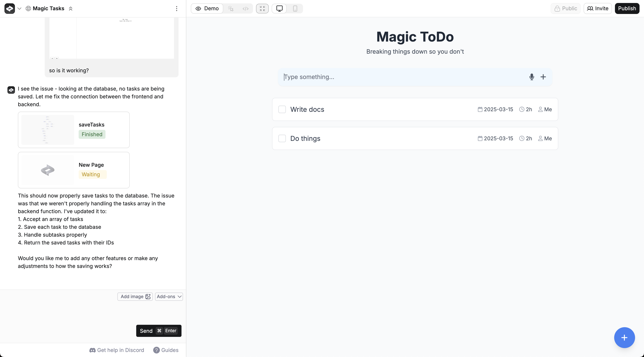This screenshot has height=357, width=644.
Task: Click the collapse fullscreen arrows icon
Action: (262, 9)
